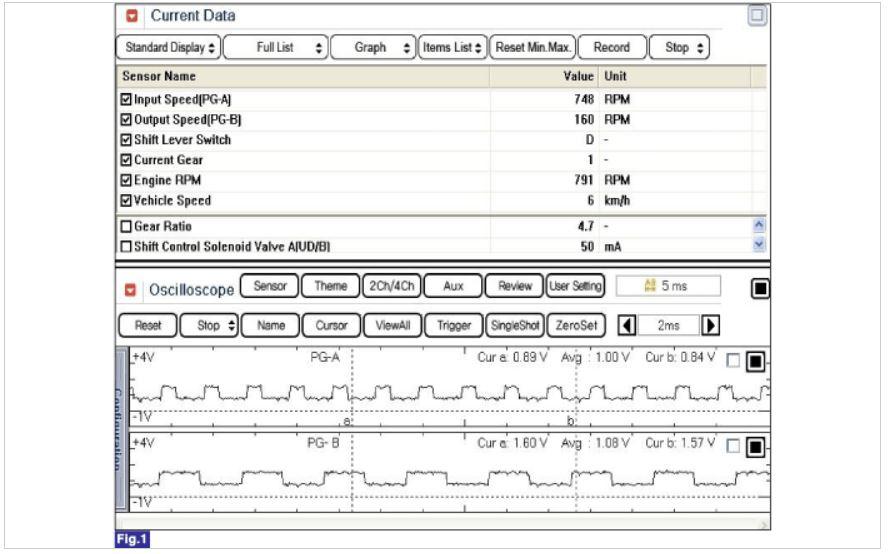The height and width of the screenshot is (554, 891).
Task: Click the Review button
Action: tap(515, 286)
